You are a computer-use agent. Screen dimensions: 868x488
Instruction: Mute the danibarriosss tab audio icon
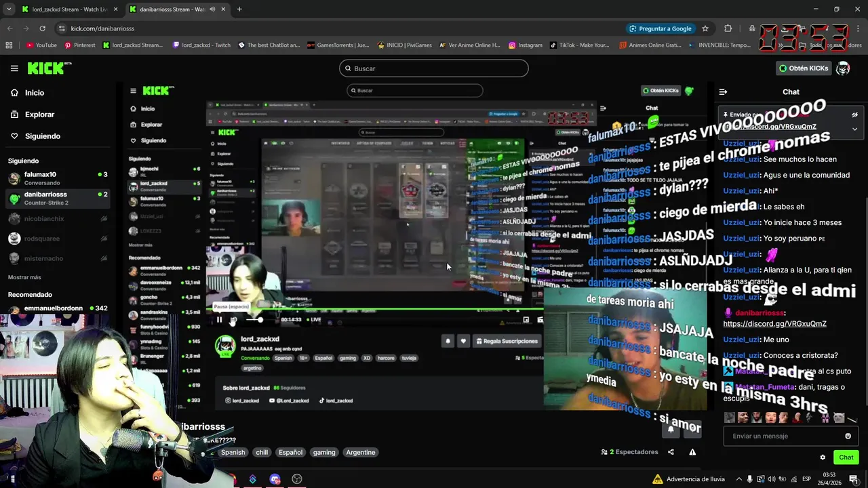[212, 9]
